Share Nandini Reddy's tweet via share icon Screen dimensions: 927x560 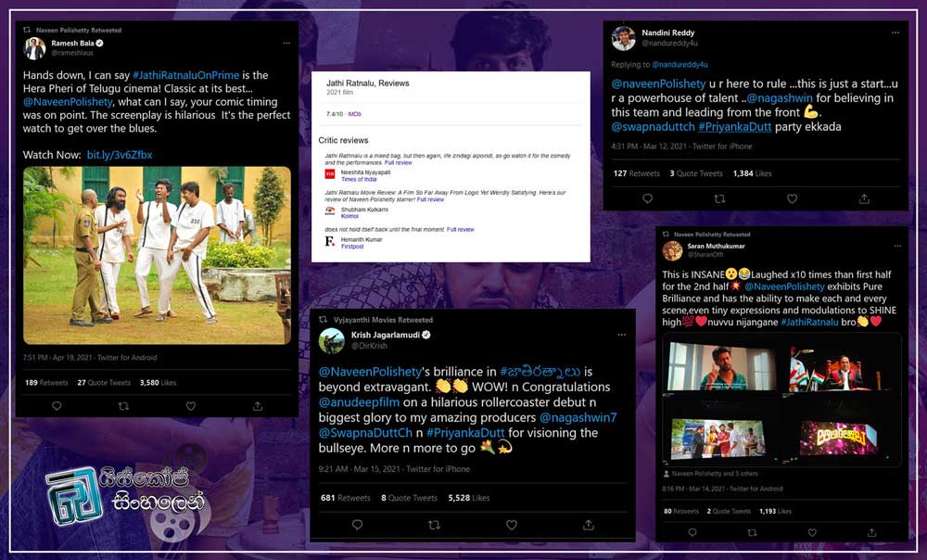[864, 198]
